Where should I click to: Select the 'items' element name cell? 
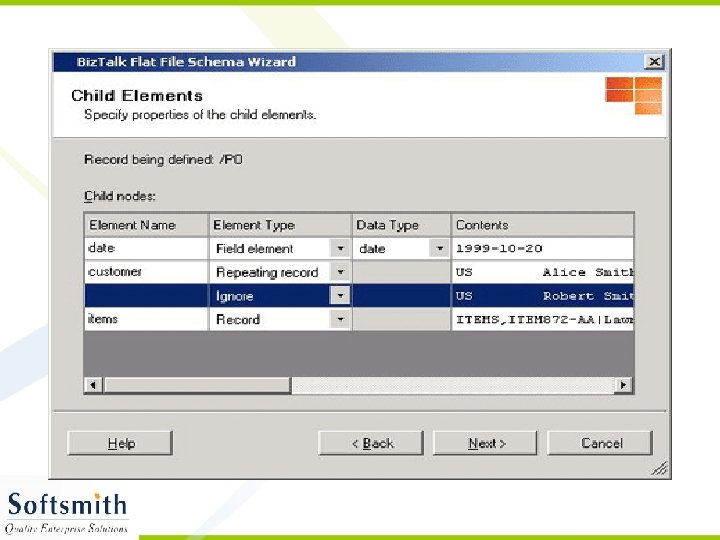point(146,319)
